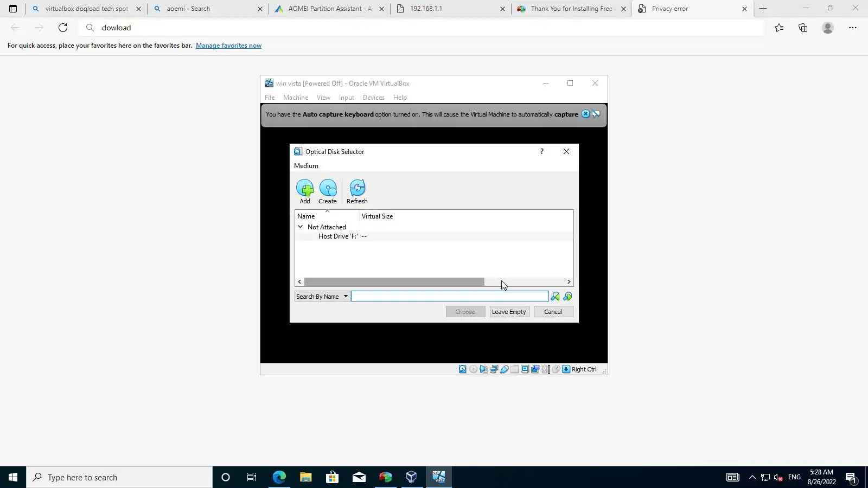This screenshot has height=488, width=868.
Task: Open Edge Settings and more menu
Action: click(852, 28)
